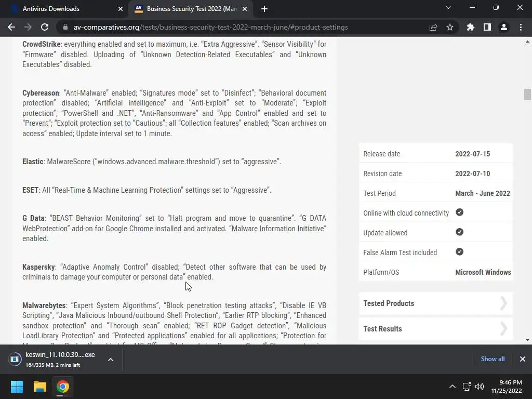
Task: Click the page scrollbar thumb
Action: (x=527, y=95)
